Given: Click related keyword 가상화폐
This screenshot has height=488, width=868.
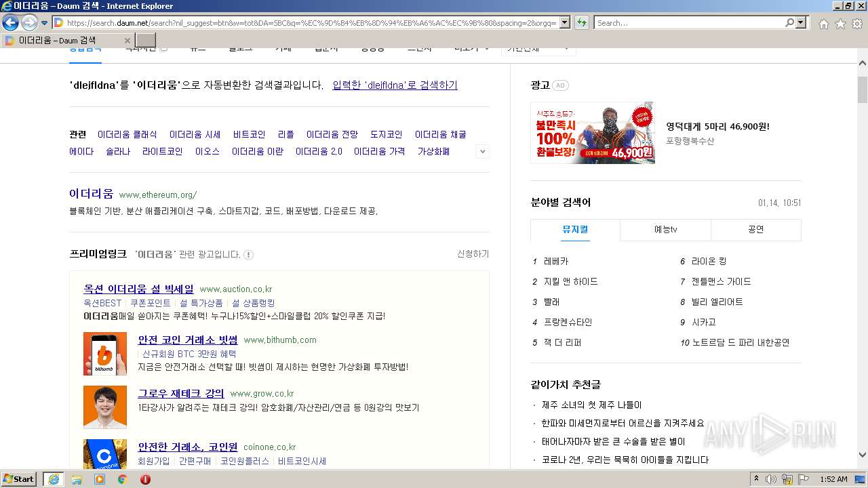Looking at the screenshot, I should tap(433, 151).
